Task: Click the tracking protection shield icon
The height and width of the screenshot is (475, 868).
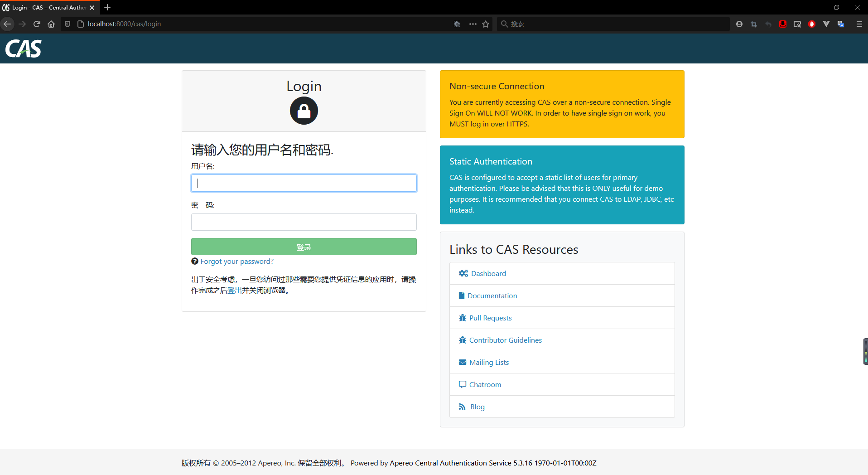Action: (68, 24)
